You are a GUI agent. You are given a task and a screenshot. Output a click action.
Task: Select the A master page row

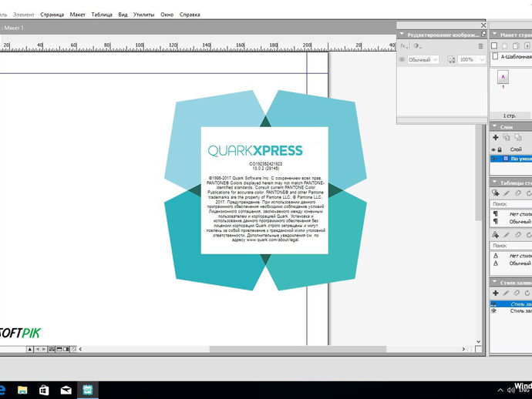pyautogui.click(x=512, y=56)
